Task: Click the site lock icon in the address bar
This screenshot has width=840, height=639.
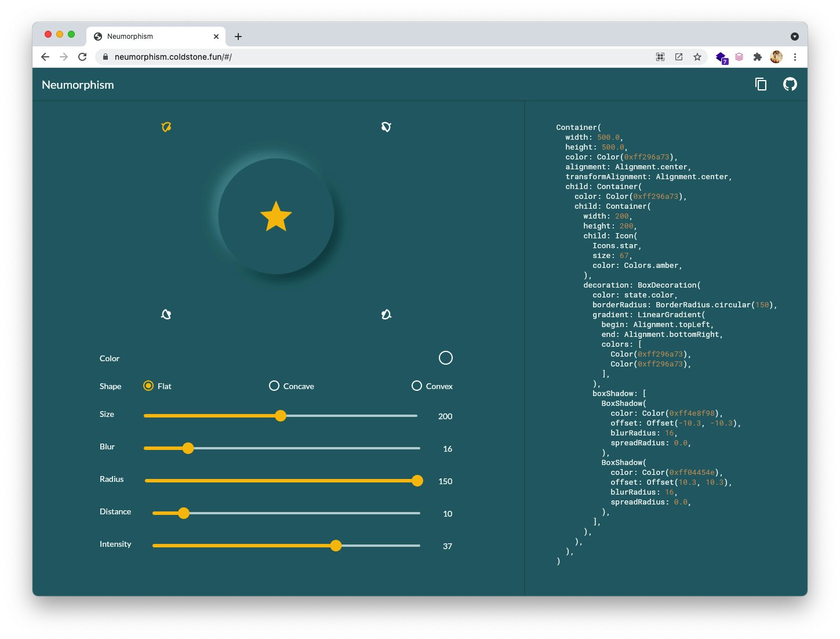Action: coord(105,57)
